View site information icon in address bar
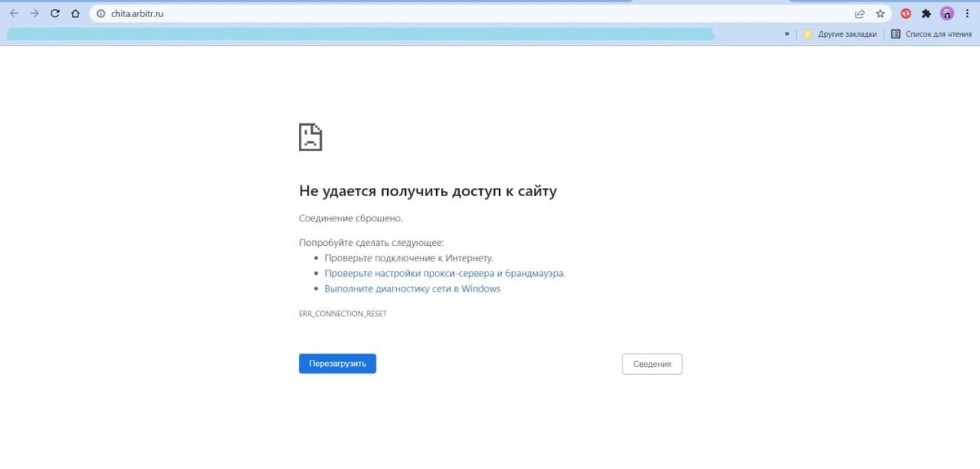The image size is (980, 469). pos(100,13)
